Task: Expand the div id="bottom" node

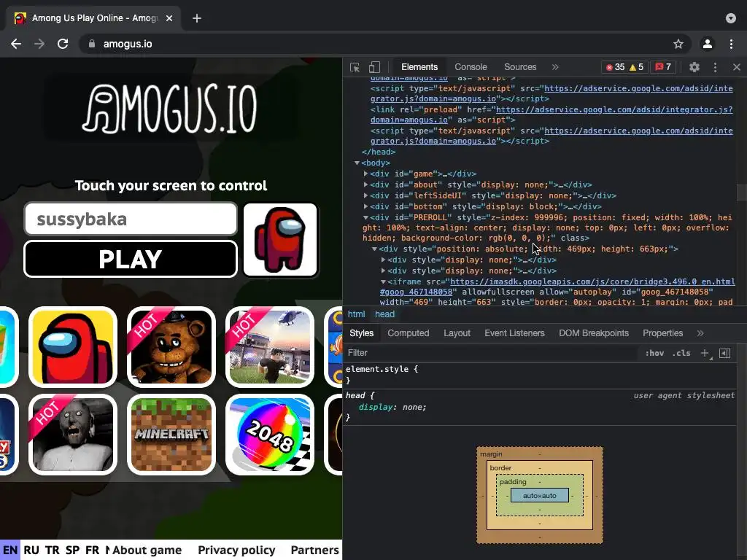Action: [366, 206]
